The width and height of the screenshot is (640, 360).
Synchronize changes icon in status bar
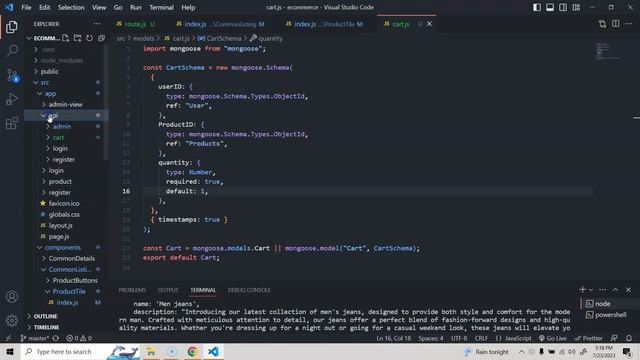click(x=56, y=338)
